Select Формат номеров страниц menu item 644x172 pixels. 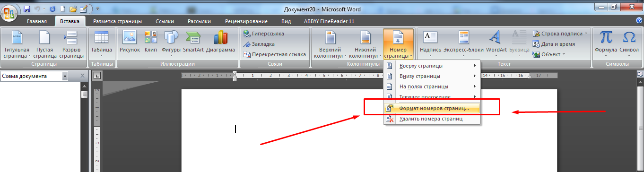coord(432,108)
